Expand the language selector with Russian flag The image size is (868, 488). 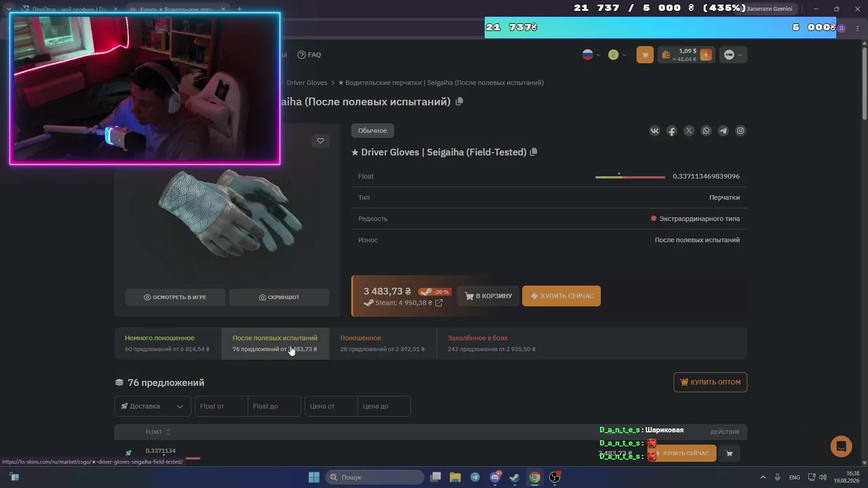click(591, 55)
